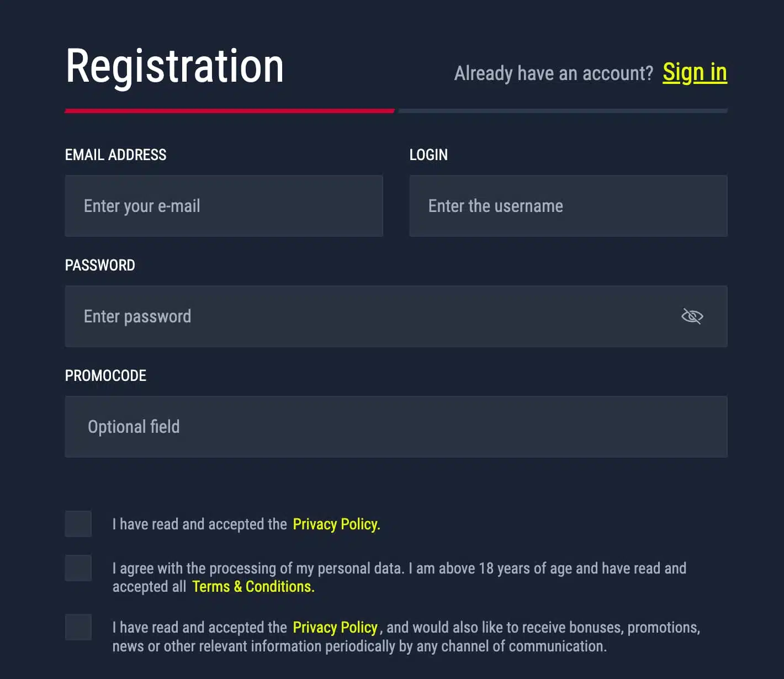
Task: Focus the promocode 'Optional field' input
Action: point(396,427)
